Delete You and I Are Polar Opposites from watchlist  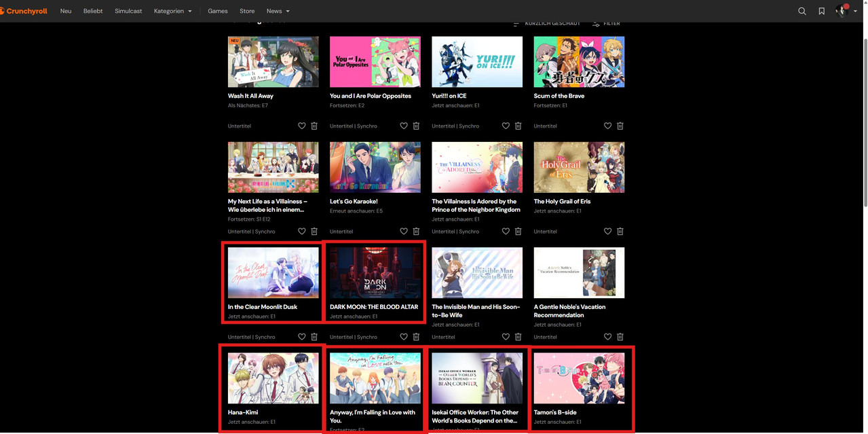416,126
